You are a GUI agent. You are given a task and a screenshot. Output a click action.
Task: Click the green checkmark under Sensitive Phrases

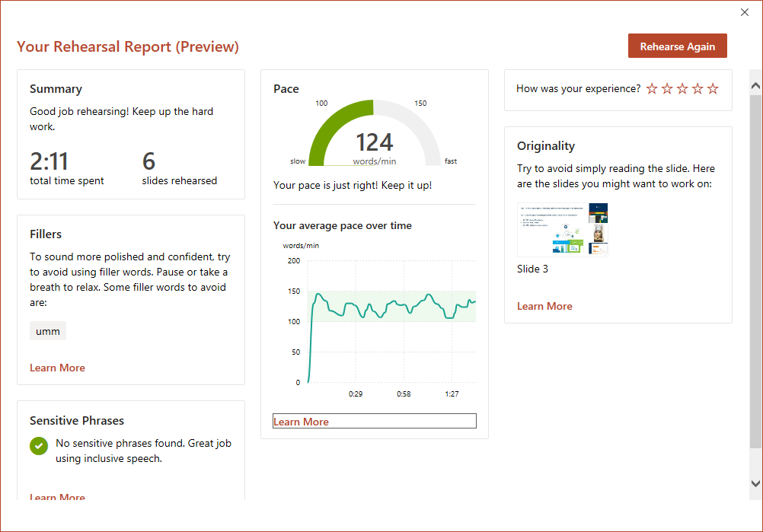(39, 447)
